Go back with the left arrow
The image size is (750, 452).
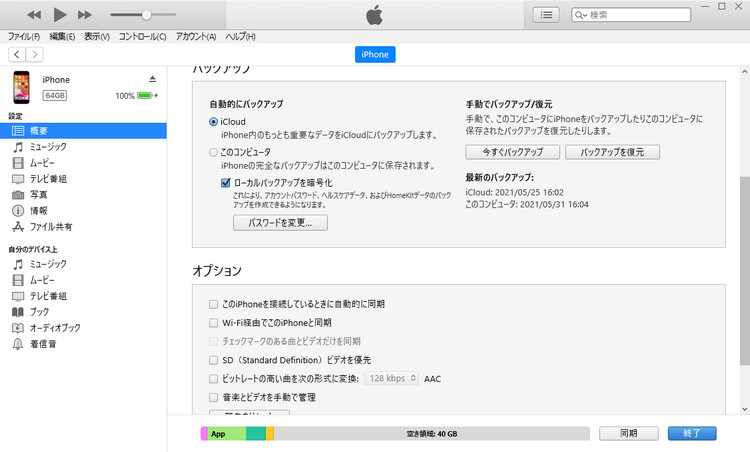tap(17, 55)
